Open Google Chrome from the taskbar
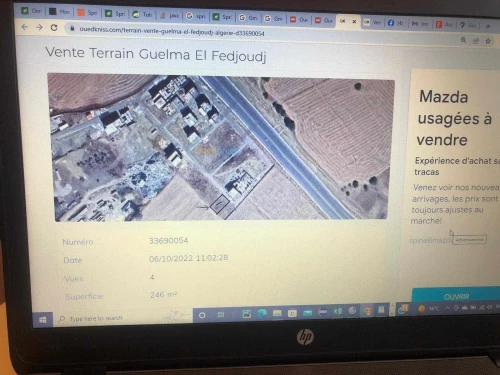The height and width of the screenshot is (375, 500). pyautogui.click(x=368, y=311)
